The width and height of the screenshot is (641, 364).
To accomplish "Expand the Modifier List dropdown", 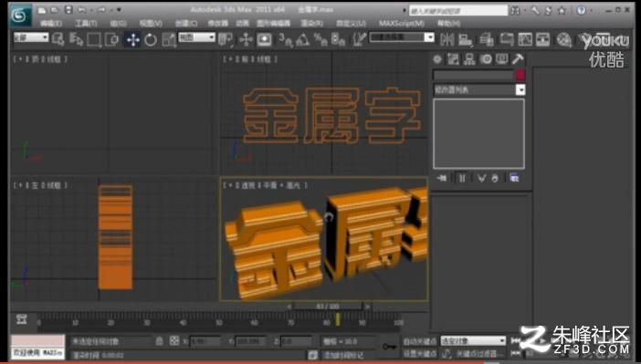I will pos(479,90).
